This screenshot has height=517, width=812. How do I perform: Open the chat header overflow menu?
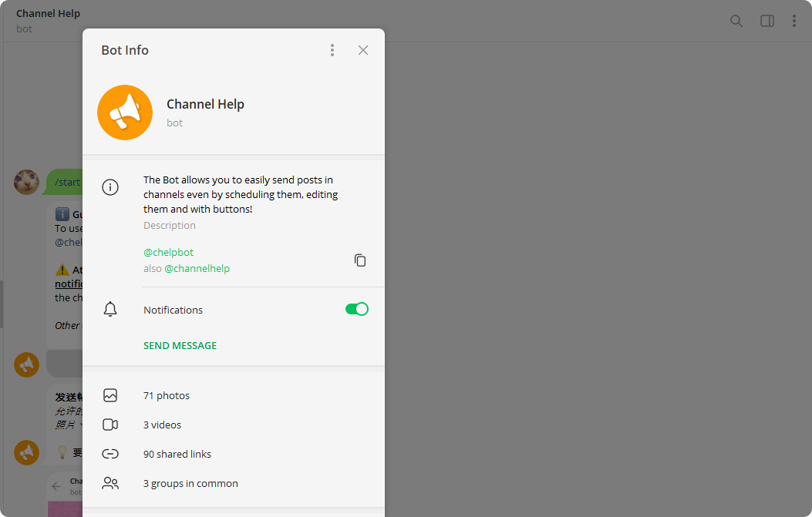(794, 21)
